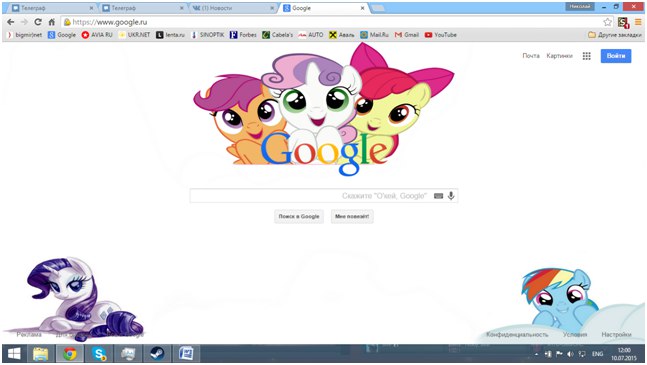
Task: Close the Google tab
Action: click(362, 8)
